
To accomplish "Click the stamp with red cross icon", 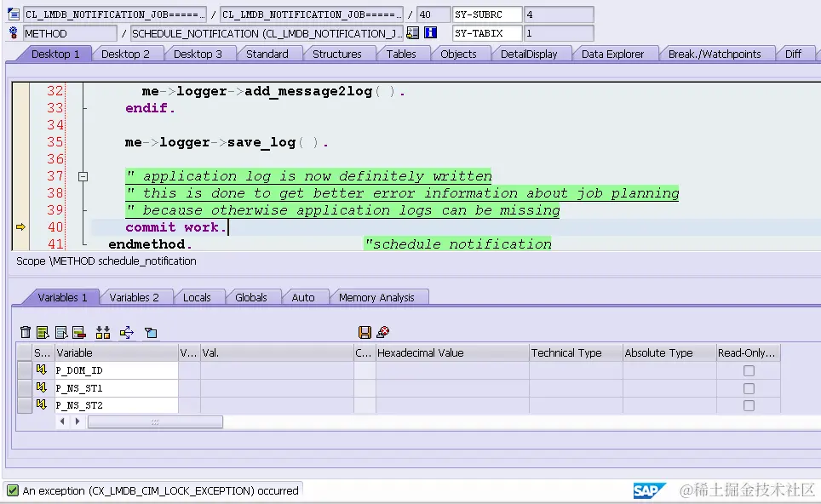I will [383, 332].
